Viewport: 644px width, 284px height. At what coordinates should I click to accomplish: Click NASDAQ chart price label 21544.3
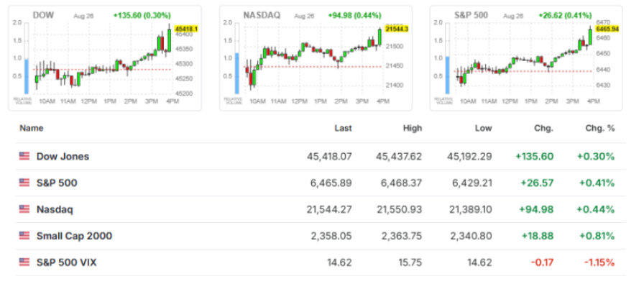[397, 29]
